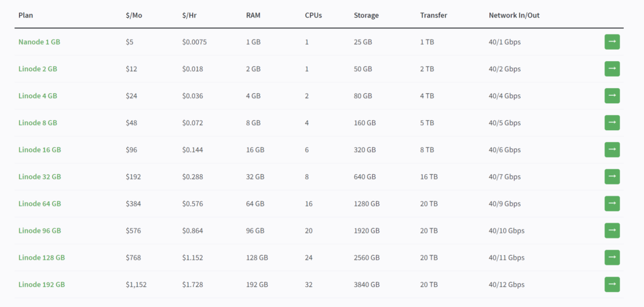Click the arrow button for Linode 192 GB
Viewport: 644px width, 307px height.
pos(612,284)
